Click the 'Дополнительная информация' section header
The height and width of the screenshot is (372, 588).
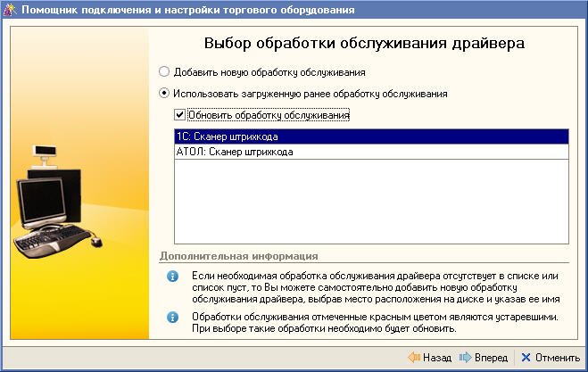coord(239,256)
